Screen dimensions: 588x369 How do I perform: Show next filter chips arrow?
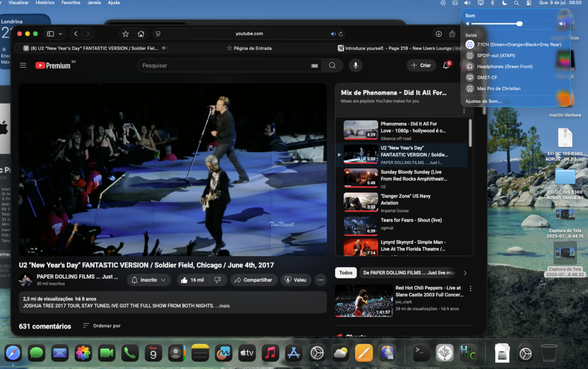pos(465,273)
